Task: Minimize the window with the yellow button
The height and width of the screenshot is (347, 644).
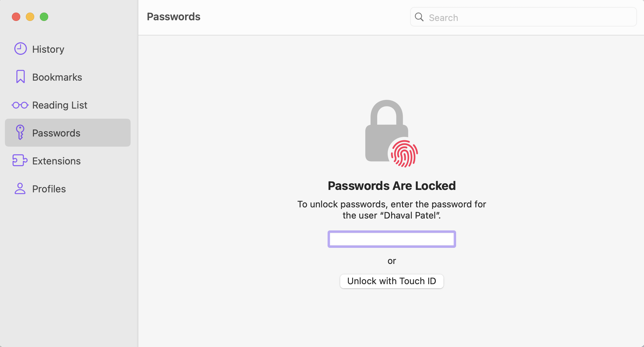Action: 30,17
